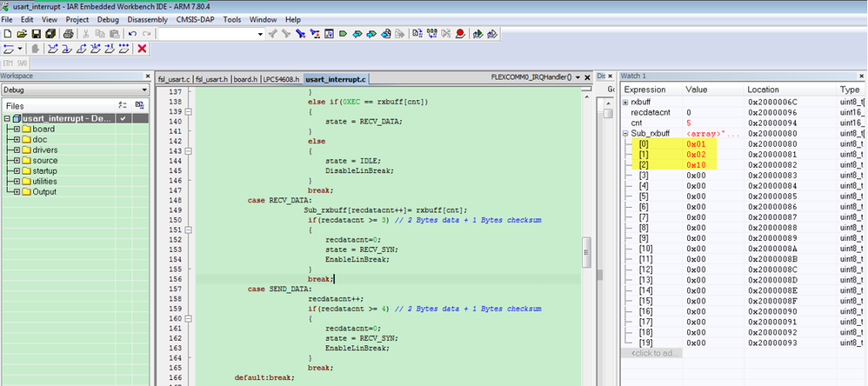Click the Next Statement icon
This screenshot has height=386, width=868.
95,49
